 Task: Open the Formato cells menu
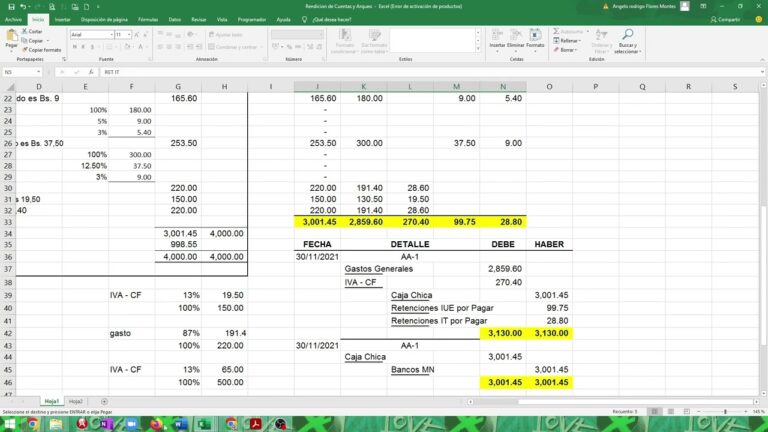pyautogui.click(x=535, y=40)
